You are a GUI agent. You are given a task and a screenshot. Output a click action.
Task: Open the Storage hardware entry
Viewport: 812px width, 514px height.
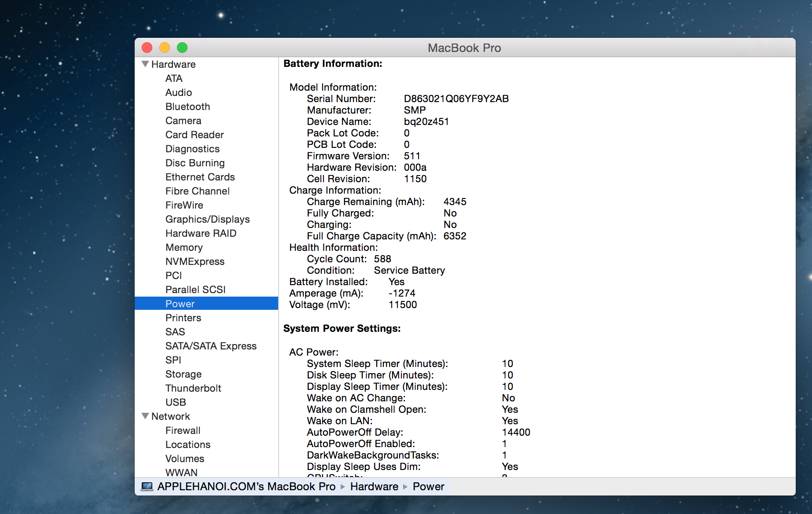pyautogui.click(x=184, y=374)
